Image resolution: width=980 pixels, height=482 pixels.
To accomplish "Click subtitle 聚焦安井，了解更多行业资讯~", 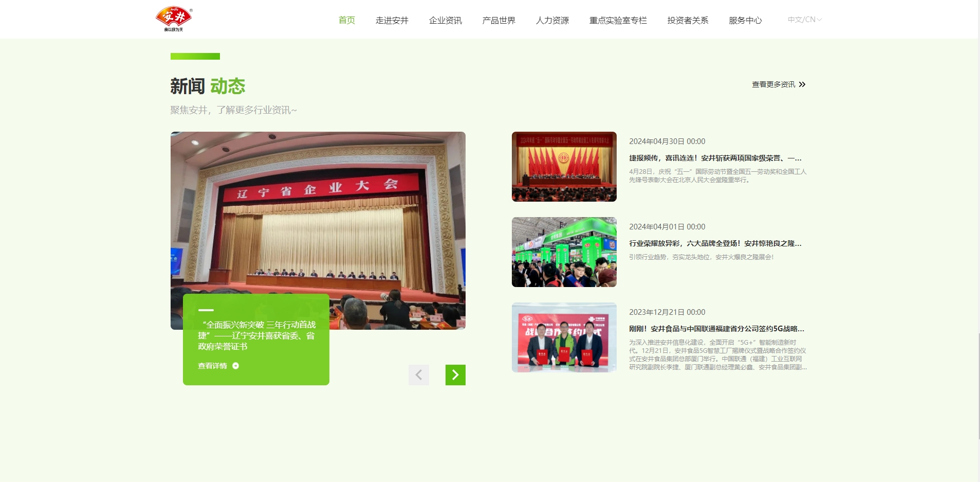I will [x=233, y=110].
